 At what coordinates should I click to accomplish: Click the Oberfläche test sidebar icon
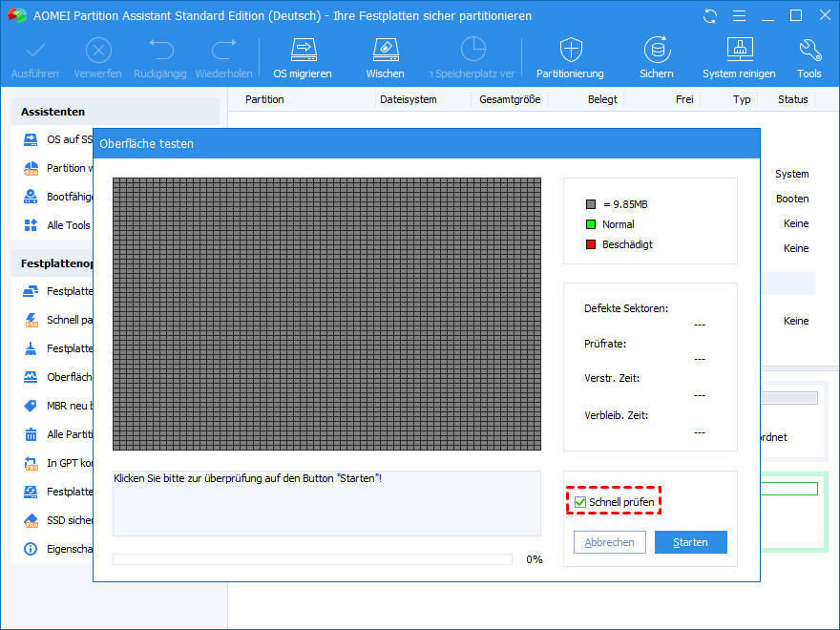[x=31, y=377]
